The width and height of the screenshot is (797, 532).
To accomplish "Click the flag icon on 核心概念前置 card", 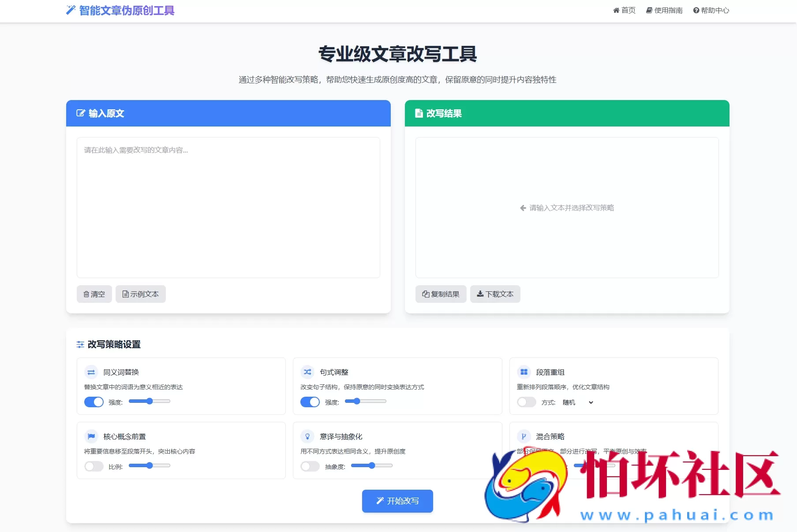I will (91, 436).
